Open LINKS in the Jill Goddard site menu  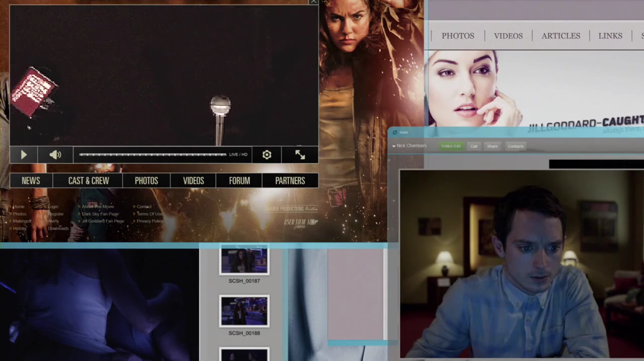[610, 36]
